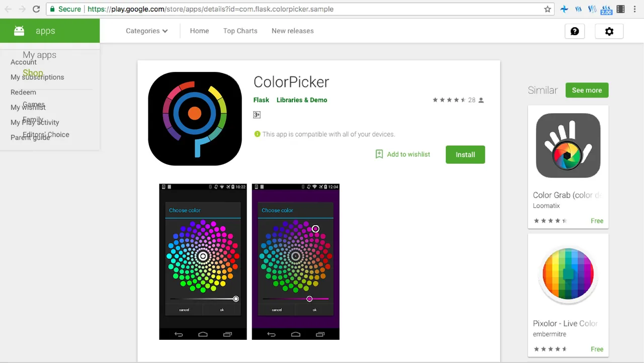This screenshot has height=363, width=644.
Task: Click the bookmark icon beside Add to wishlist
Action: tap(379, 154)
